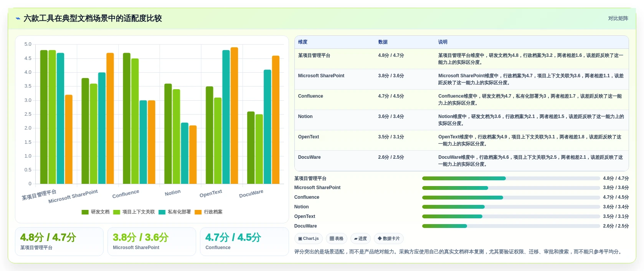Screen dimensions: 644x271
Task: Click table value 3.8分 / 3.6分
Action: (x=391, y=76)
